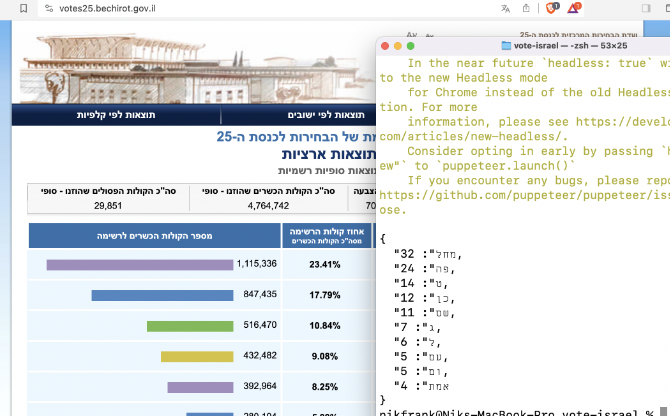
Task: Select the 1,115,336 vote count
Action: click(x=257, y=264)
